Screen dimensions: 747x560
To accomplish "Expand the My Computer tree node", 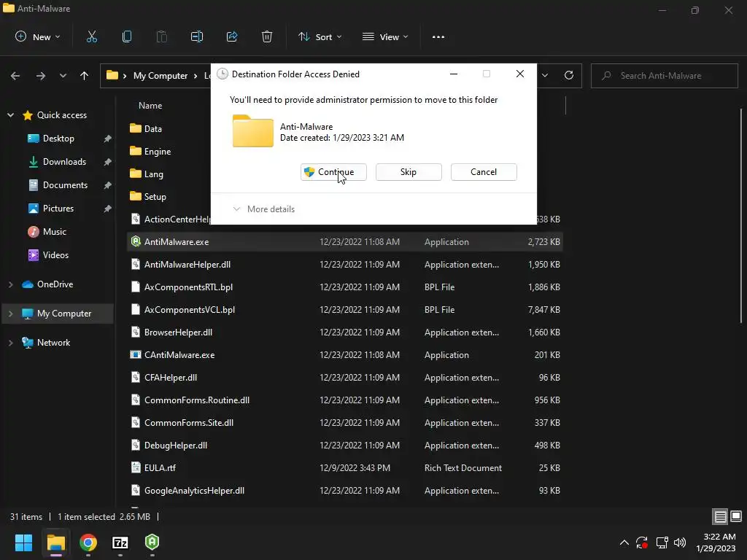I will tap(10, 314).
